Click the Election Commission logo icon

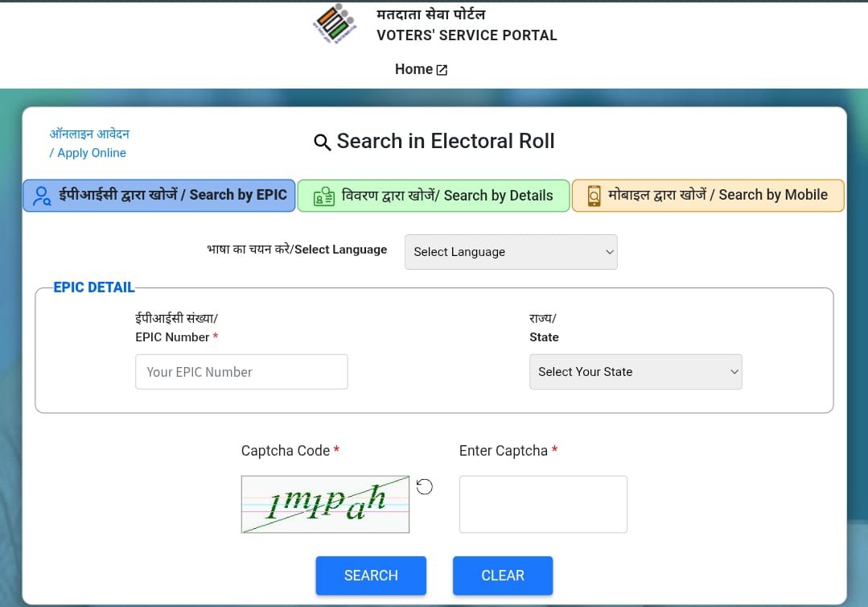click(333, 23)
